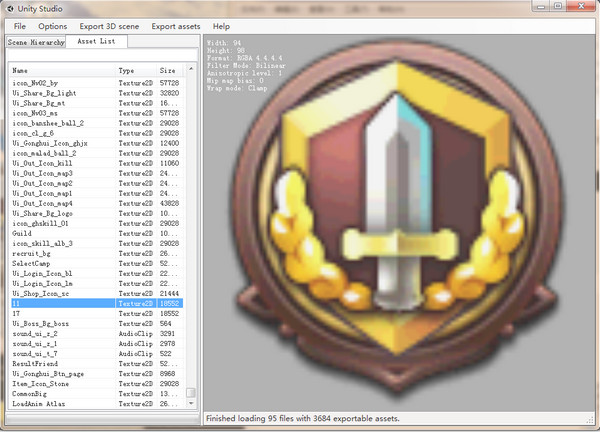Select the Ui_Out_Icon_kill asset
The image size is (600, 432).
pyautogui.click(x=97, y=163)
